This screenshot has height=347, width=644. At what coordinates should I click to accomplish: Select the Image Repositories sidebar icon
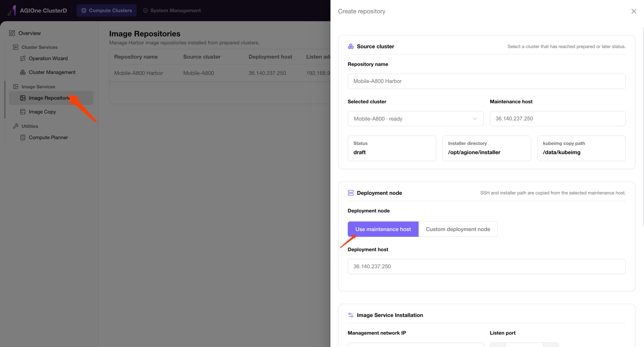click(x=23, y=98)
